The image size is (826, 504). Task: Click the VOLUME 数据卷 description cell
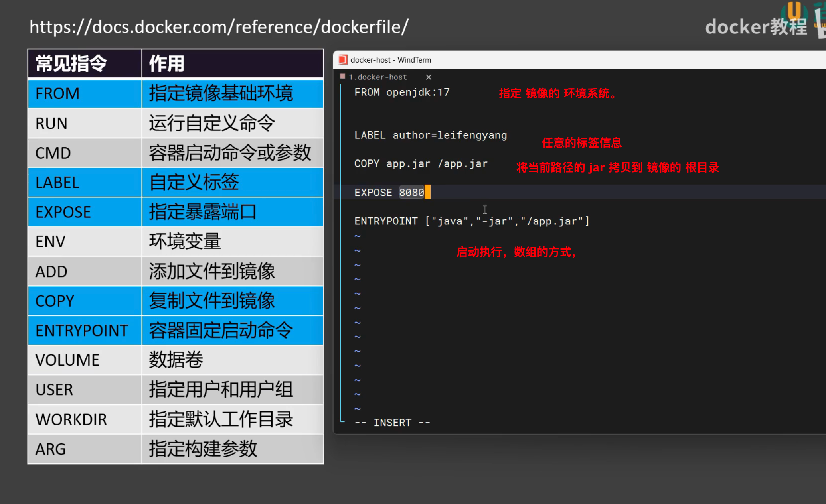(x=232, y=360)
